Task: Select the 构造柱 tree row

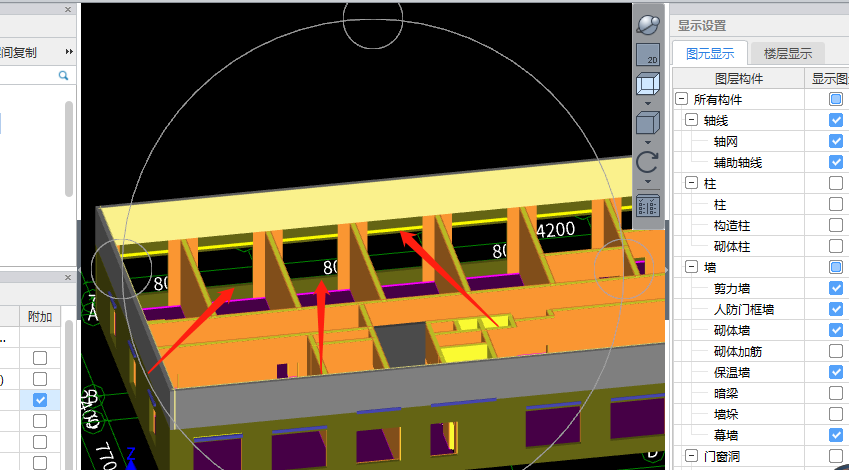Action: tap(732, 225)
